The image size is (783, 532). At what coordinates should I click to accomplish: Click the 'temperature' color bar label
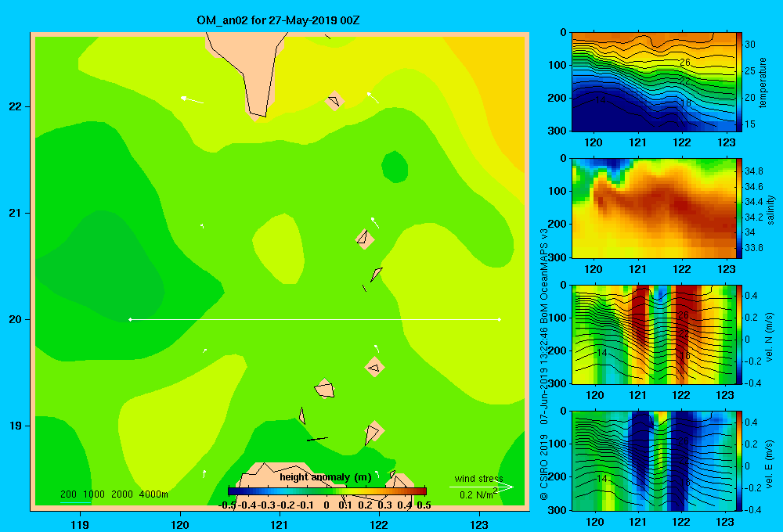(x=762, y=82)
